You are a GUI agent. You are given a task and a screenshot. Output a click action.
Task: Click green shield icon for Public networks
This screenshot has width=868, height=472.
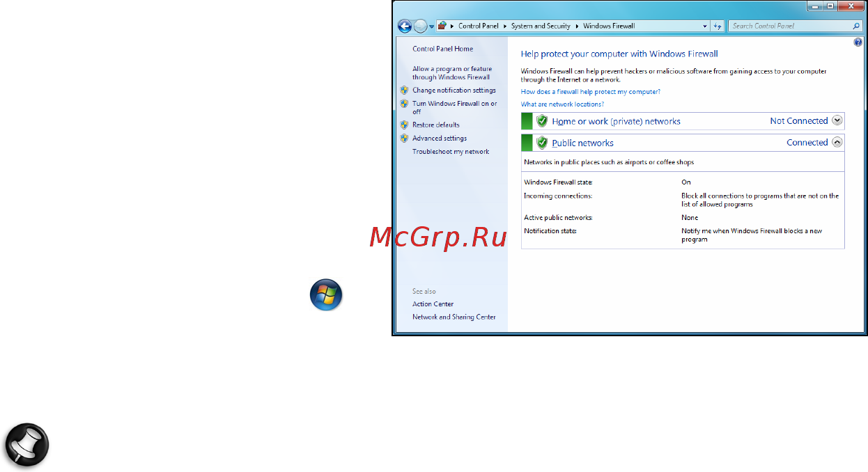click(x=542, y=143)
